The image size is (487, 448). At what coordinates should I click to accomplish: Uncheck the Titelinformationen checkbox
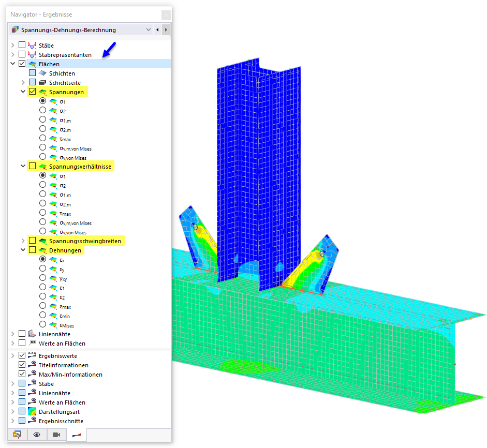(x=22, y=365)
